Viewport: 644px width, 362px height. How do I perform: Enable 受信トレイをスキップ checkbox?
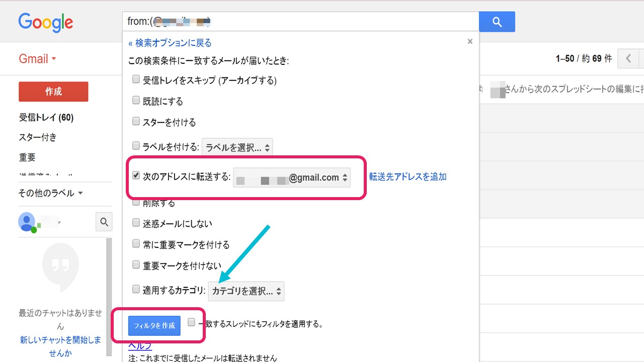click(x=136, y=79)
